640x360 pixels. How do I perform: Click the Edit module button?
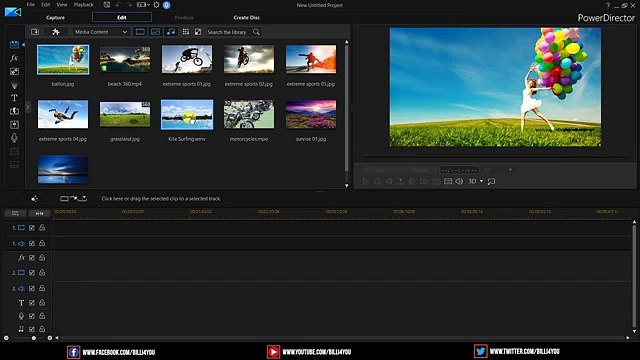click(122, 17)
